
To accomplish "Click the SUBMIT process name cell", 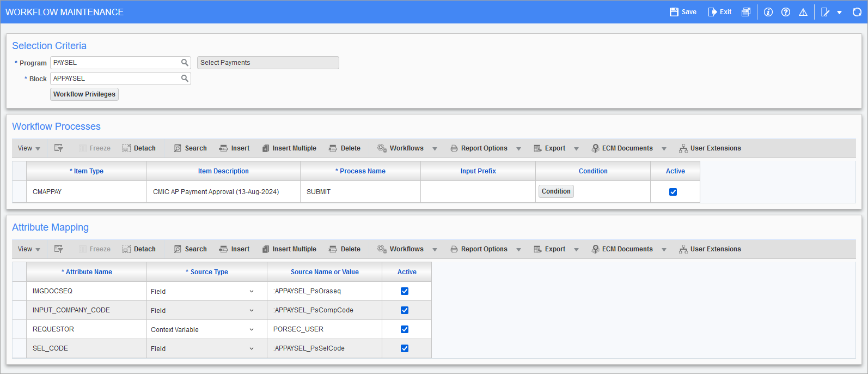I will pos(360,192).
